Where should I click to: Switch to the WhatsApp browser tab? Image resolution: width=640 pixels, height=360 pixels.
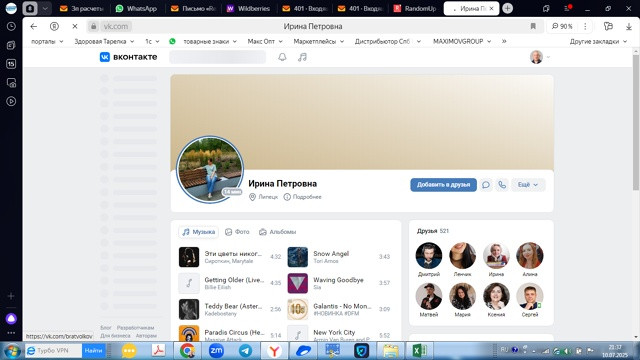136,8
